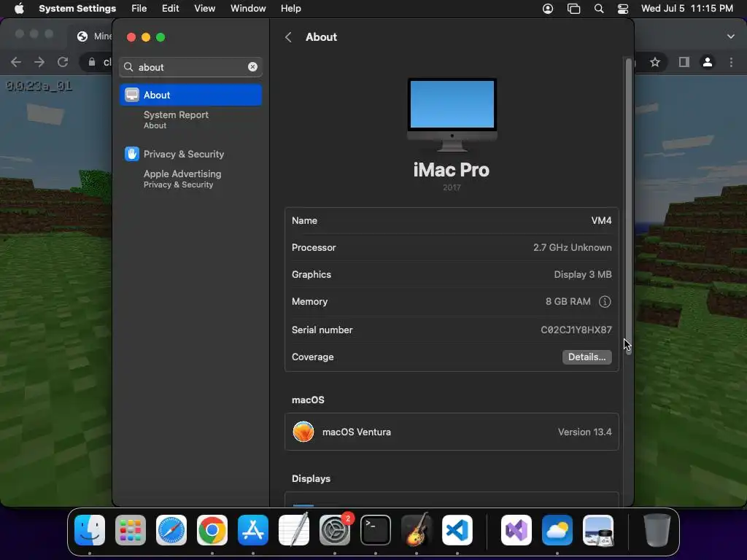747x560 pixels.
Task: Click the About pane vertical scrollbar
Action: (x=628, y=206)
